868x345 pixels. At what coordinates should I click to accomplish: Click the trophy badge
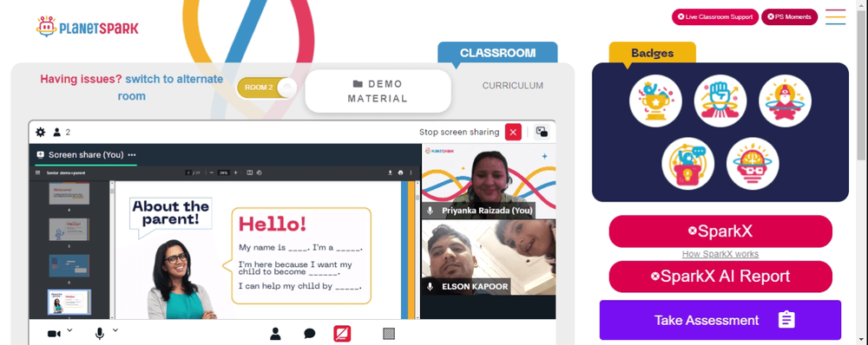click(x=655, y=101)
